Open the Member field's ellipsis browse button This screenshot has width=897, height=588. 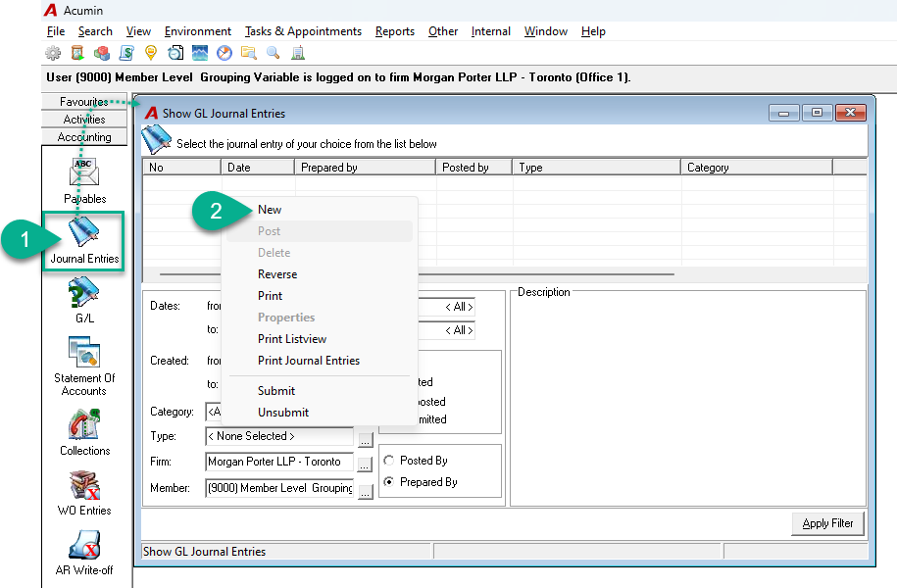[365, 491]
